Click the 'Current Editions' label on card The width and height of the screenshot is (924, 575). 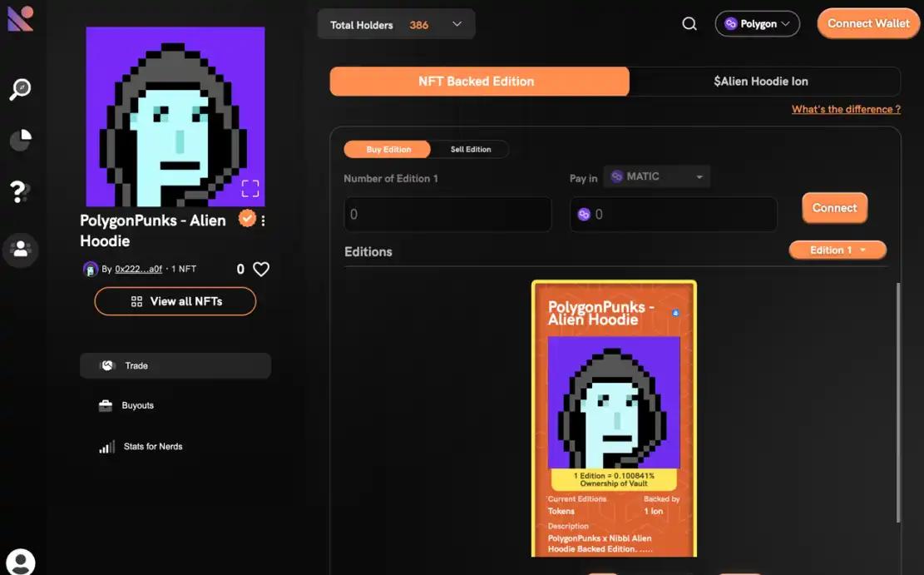tap(577, 499)
